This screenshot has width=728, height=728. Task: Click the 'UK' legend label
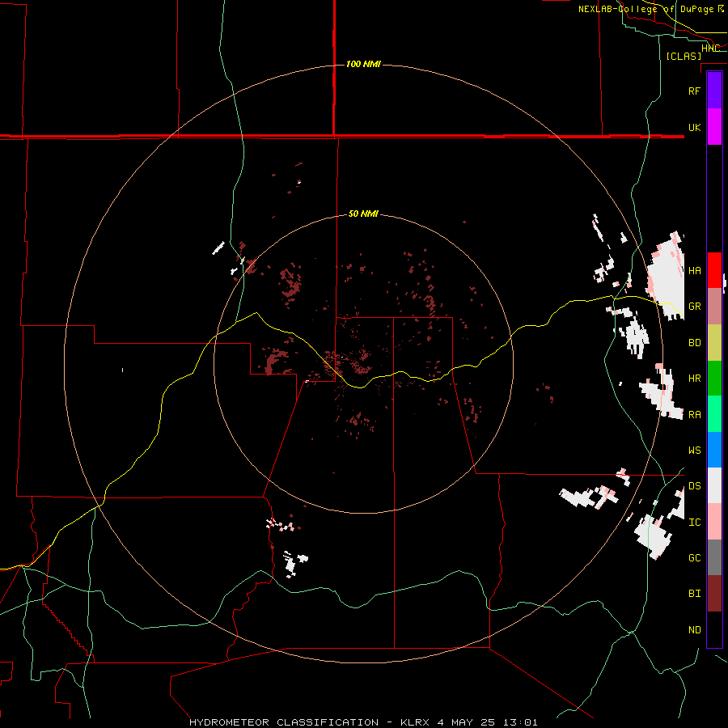click(694, 127)
